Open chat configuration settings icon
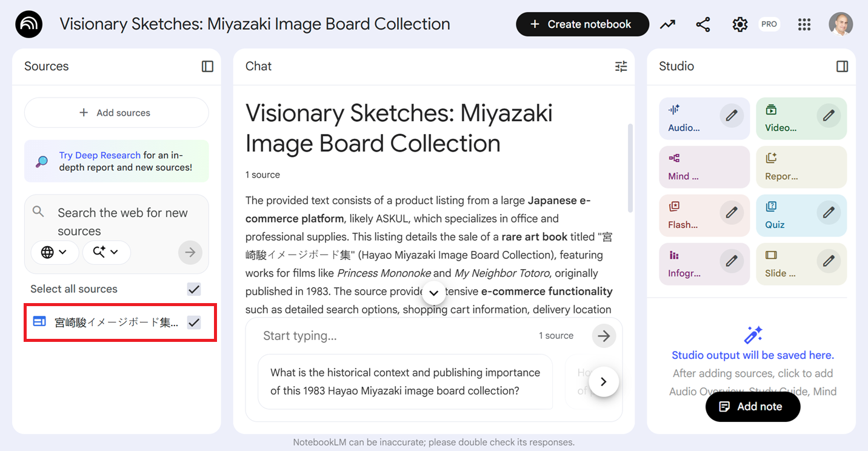This screenshot has height=451, width=868. click(x=621, y=67)
